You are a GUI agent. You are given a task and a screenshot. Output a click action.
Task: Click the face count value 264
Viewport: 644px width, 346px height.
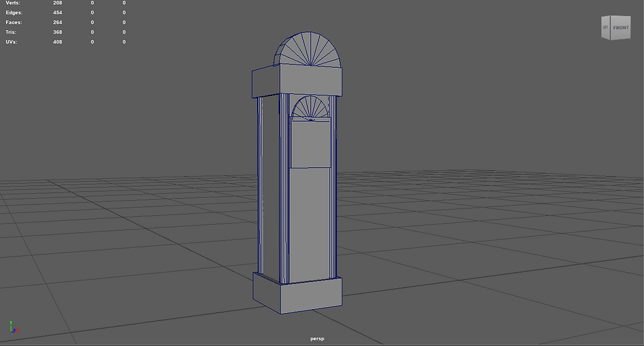[58, 22]
